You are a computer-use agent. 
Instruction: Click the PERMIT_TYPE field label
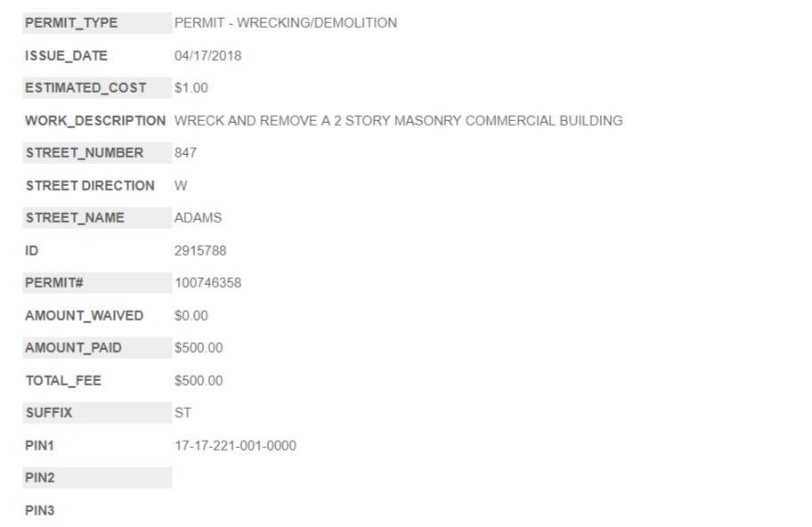[71, 23]
